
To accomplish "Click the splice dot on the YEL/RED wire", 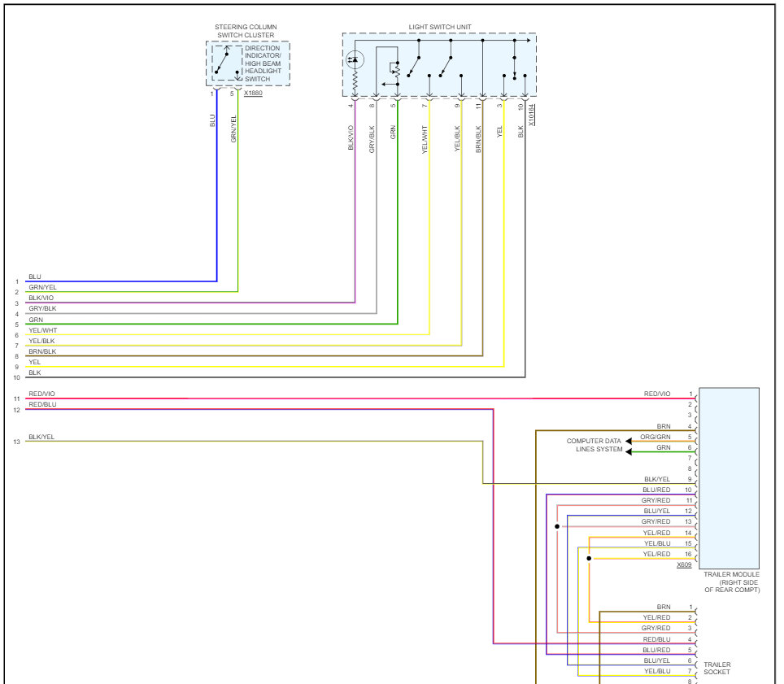I will click(589, 559).
